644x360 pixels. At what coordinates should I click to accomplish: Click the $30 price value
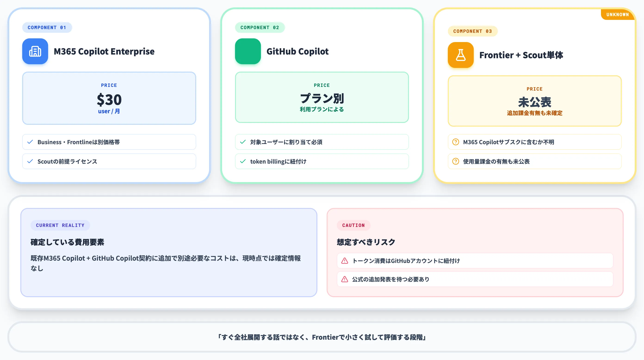click(109, 99)
